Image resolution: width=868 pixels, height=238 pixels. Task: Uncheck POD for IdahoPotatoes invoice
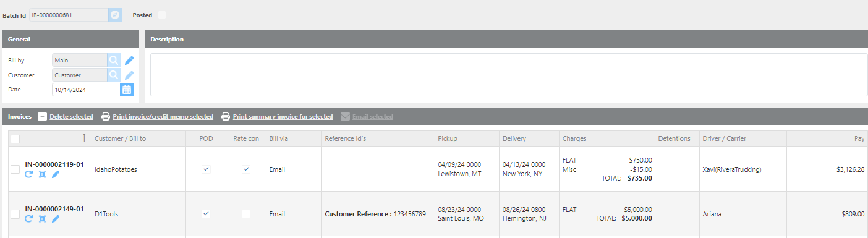pos(206,169)
